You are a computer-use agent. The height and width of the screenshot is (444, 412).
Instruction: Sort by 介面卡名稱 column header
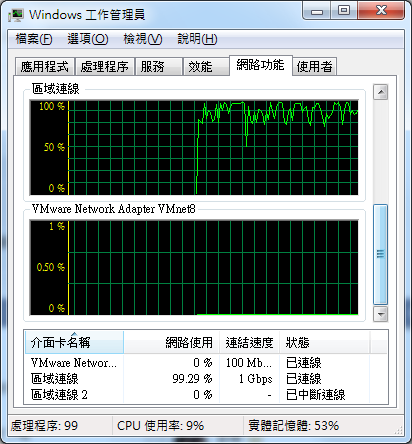pos(74,342)
